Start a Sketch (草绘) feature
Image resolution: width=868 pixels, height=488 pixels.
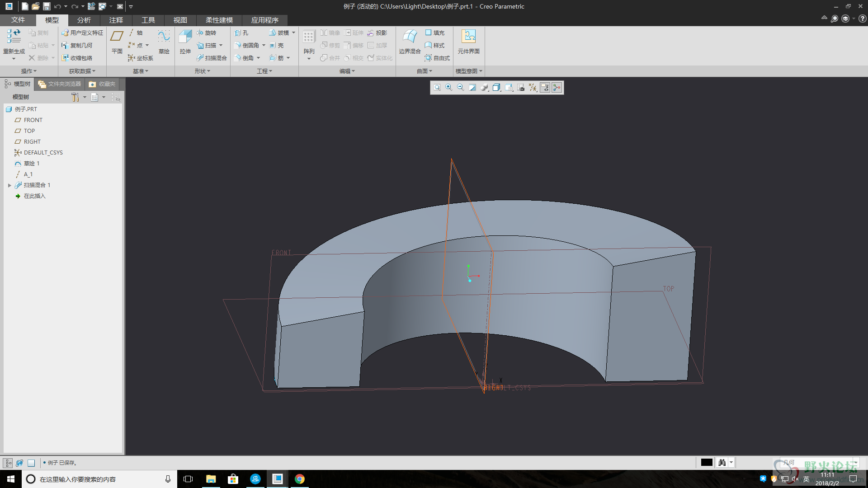coord(164,42)
